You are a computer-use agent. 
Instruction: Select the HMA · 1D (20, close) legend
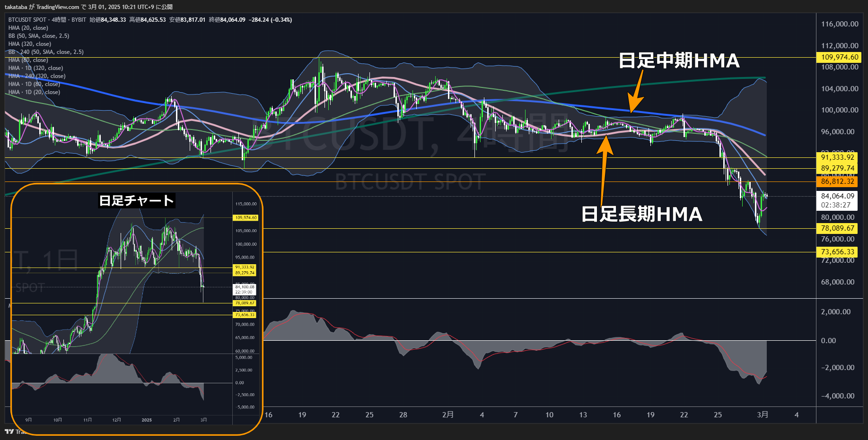coord(34,92)
